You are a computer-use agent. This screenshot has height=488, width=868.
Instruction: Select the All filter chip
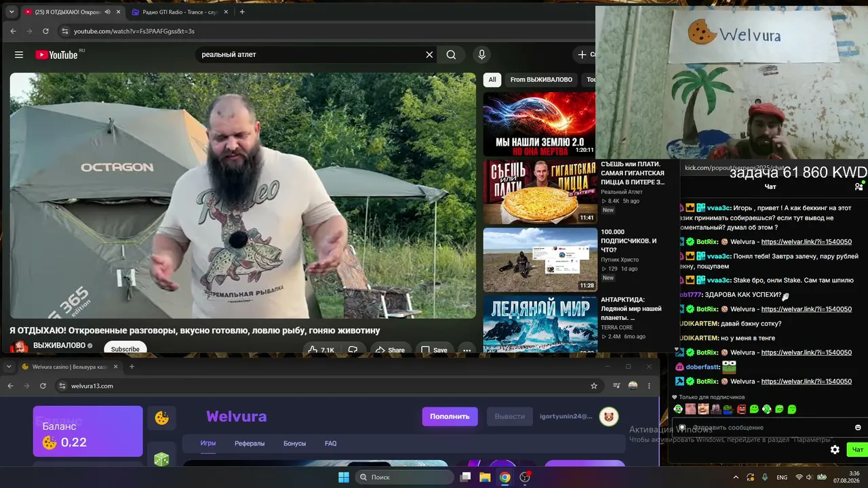[492, 79]
